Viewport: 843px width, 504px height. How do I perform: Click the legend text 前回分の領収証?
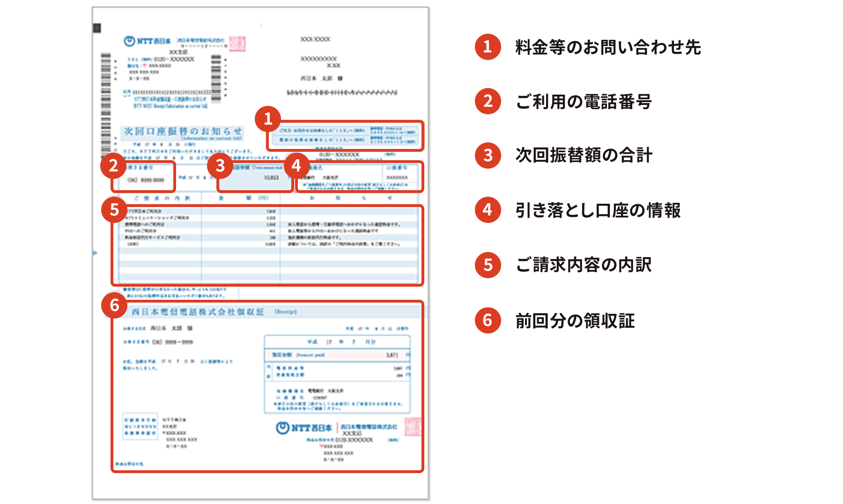tap(575, 321)
